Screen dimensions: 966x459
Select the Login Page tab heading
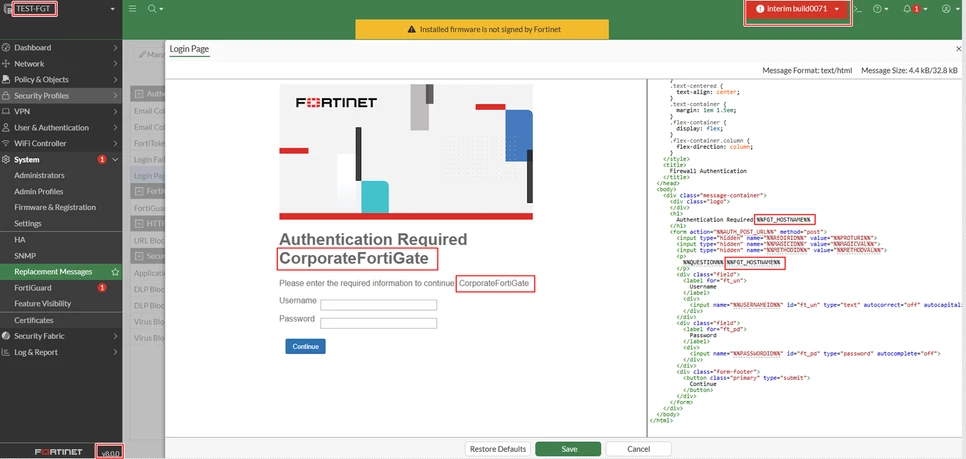tap(190, 49)
